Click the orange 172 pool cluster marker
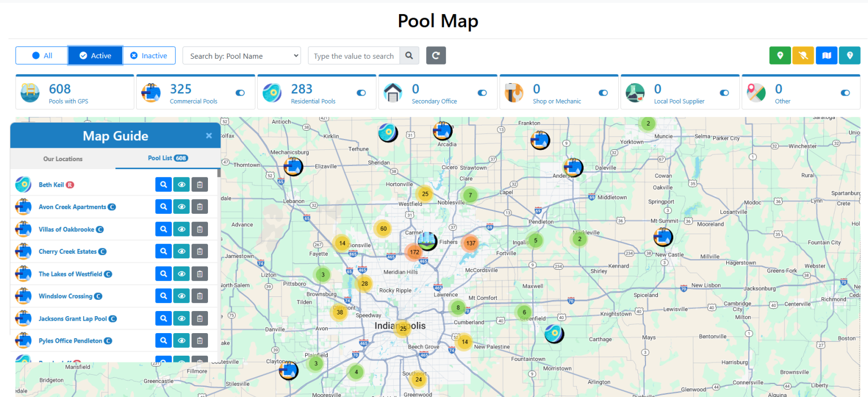The height and width of the screenshot is (397, 868). click(414, 252)
